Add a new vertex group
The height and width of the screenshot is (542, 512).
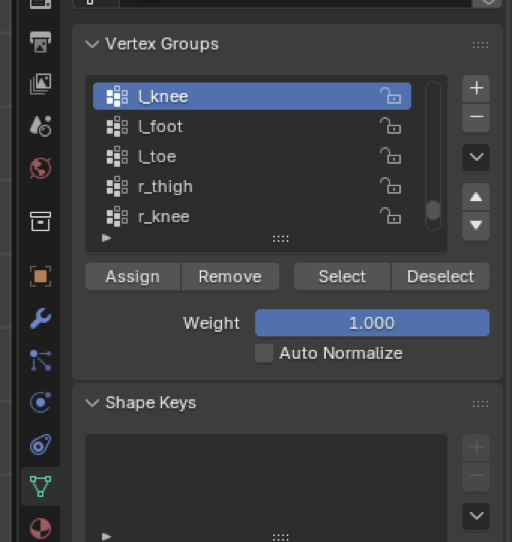[x=476, y=88]
